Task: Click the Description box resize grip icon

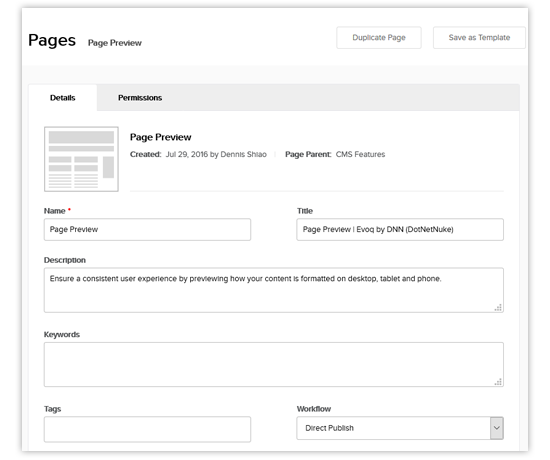Action: pyautogui.click(x=498, y=307)
